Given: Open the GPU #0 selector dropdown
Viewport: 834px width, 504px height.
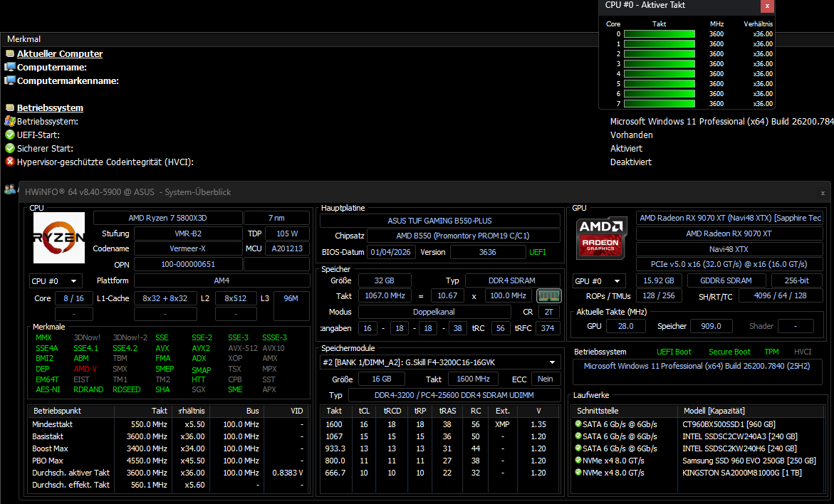Looking at the screenshot, I should [x=599, y=280].
